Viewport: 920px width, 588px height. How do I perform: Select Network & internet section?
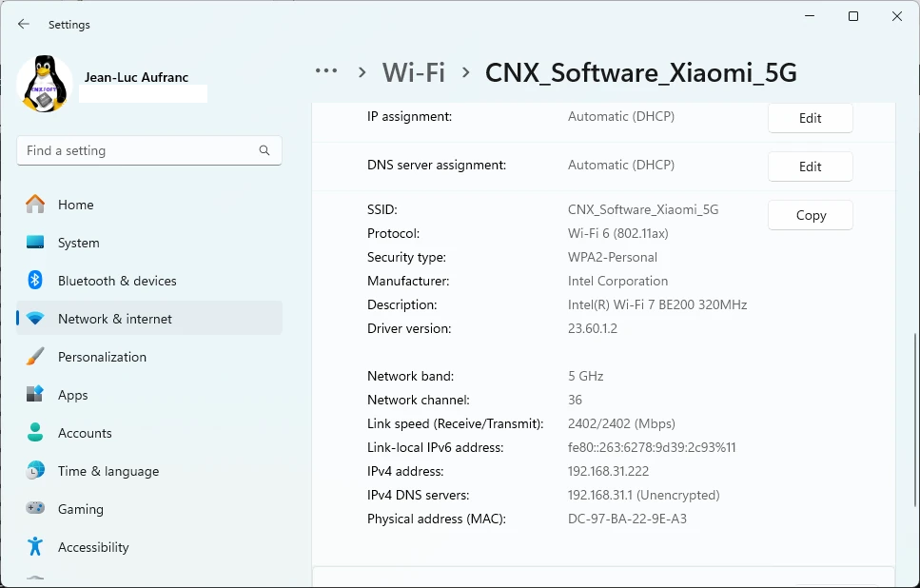(149, 319)
